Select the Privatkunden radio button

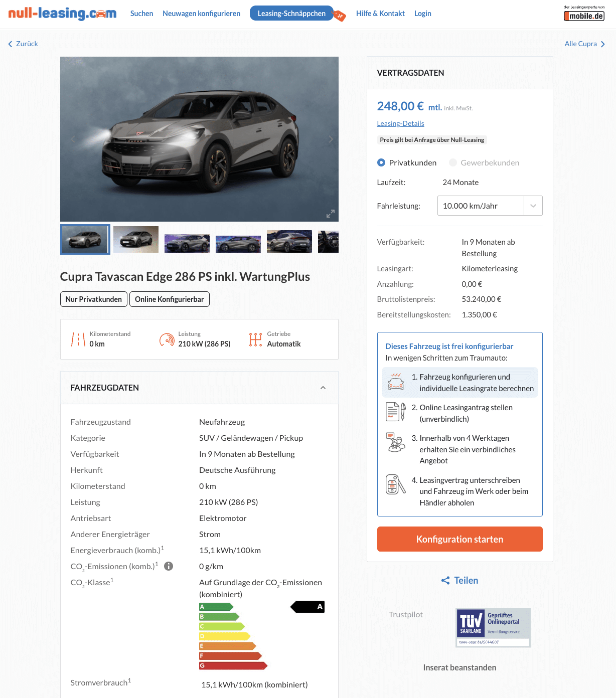pyautogui.click(x=381, y=162)
